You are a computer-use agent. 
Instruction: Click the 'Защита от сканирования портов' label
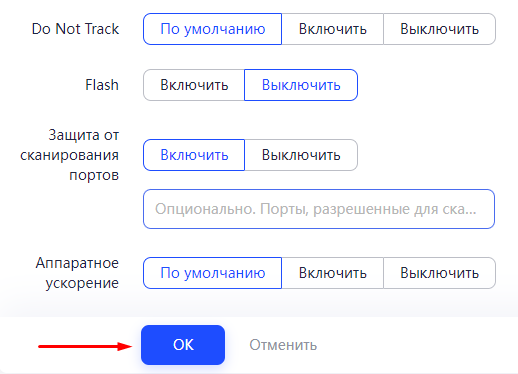(69, 155)
